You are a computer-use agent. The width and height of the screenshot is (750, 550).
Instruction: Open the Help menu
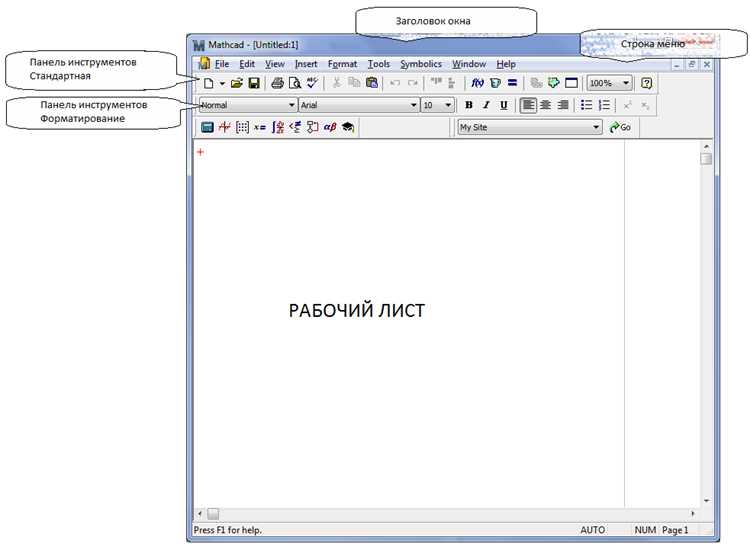[506, 64]
